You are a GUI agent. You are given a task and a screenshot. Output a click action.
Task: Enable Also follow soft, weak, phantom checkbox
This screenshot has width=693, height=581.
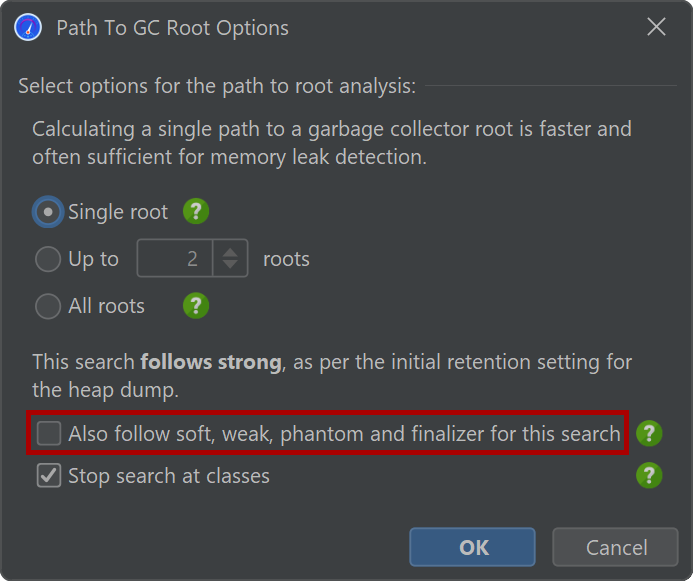49,433
